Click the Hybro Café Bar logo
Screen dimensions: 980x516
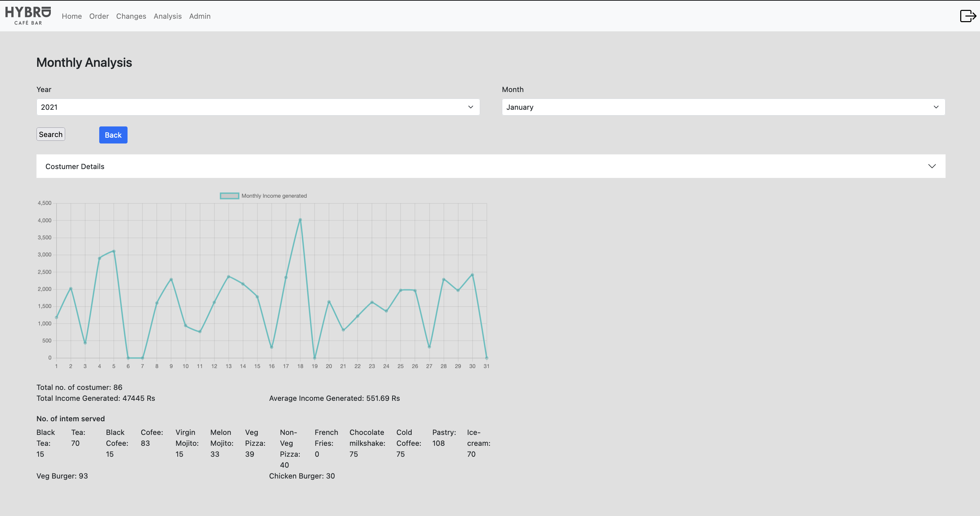(x=28, y=16)
